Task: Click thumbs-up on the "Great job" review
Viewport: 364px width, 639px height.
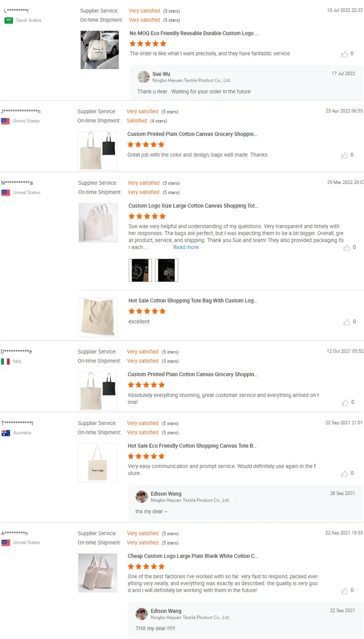Action: coord(344,155)
